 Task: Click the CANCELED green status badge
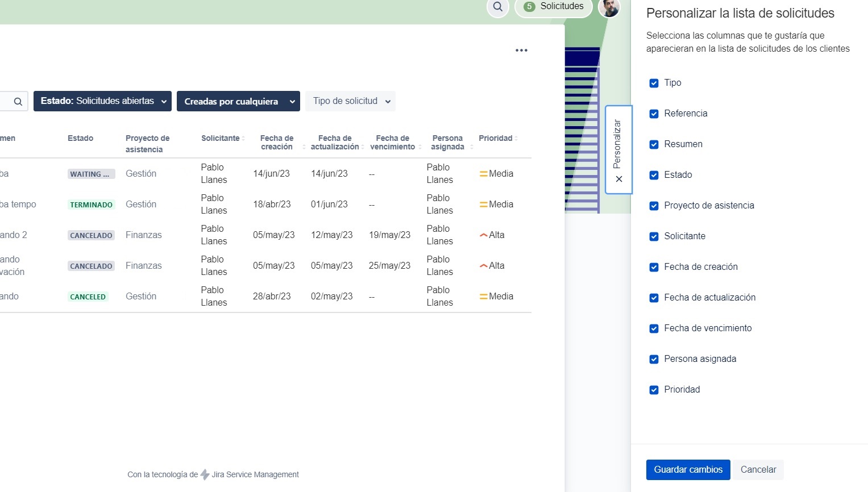[88, 297]
